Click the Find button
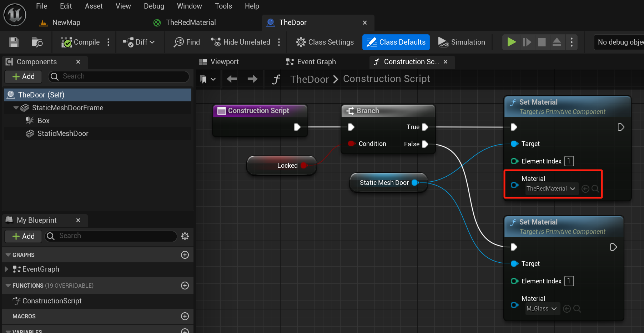644x333 pixels. click(x=187, y=42)
